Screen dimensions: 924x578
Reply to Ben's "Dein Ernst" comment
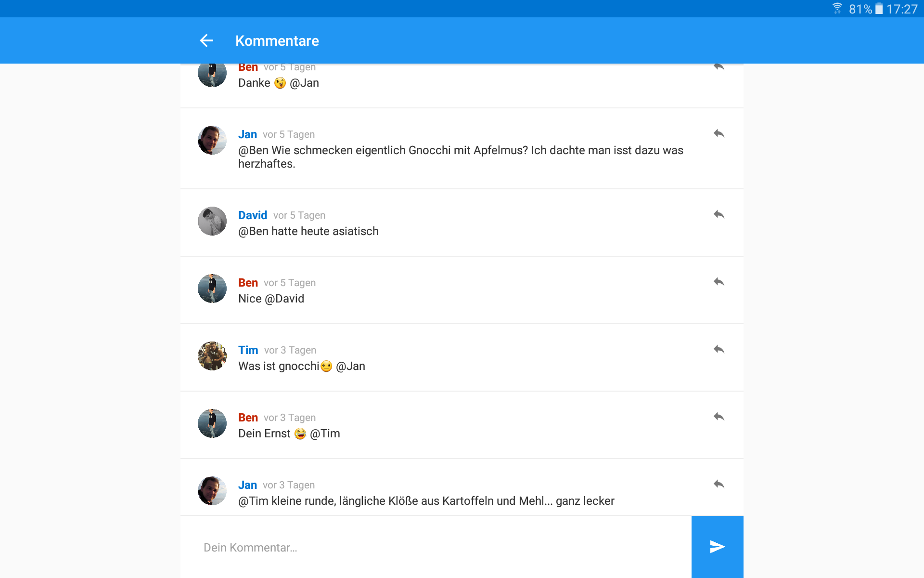(x=719, y=417)
